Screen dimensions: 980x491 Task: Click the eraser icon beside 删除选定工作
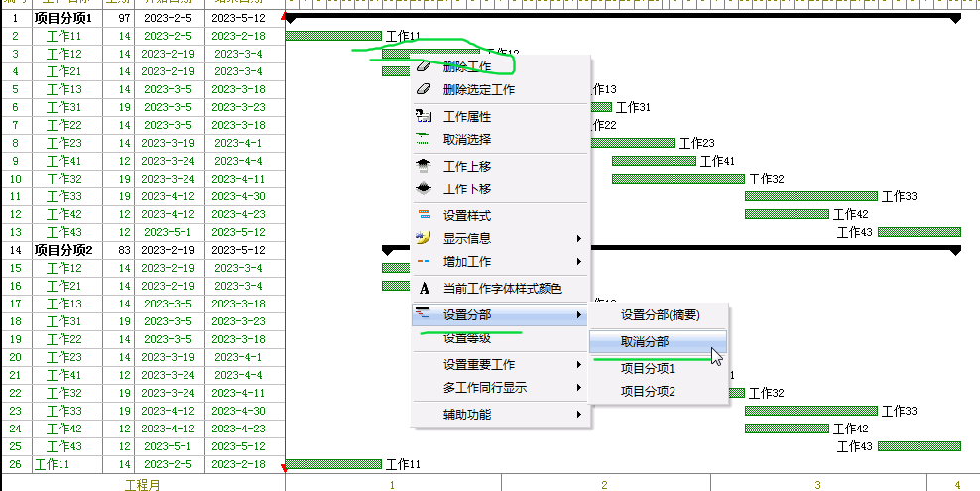coord(424,90)
